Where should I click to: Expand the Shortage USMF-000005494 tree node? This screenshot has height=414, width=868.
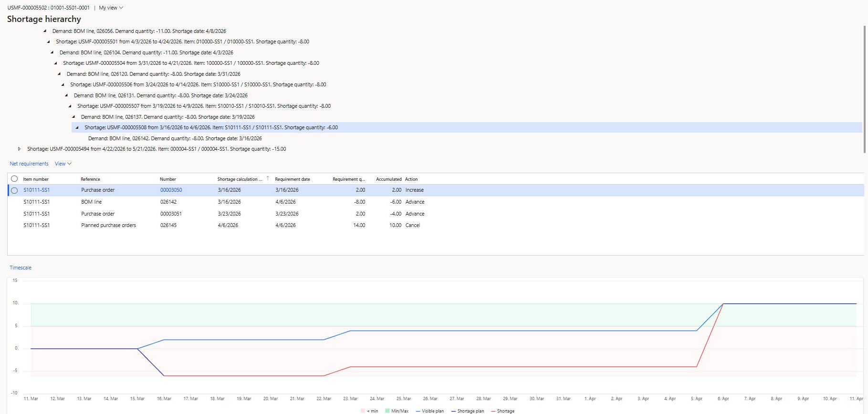tap(19, 149)
